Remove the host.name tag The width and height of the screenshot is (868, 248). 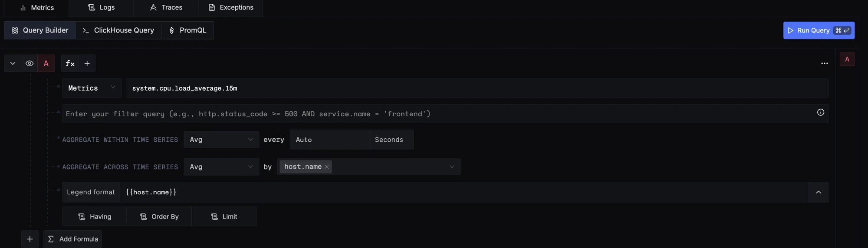[x=327, y=167]
